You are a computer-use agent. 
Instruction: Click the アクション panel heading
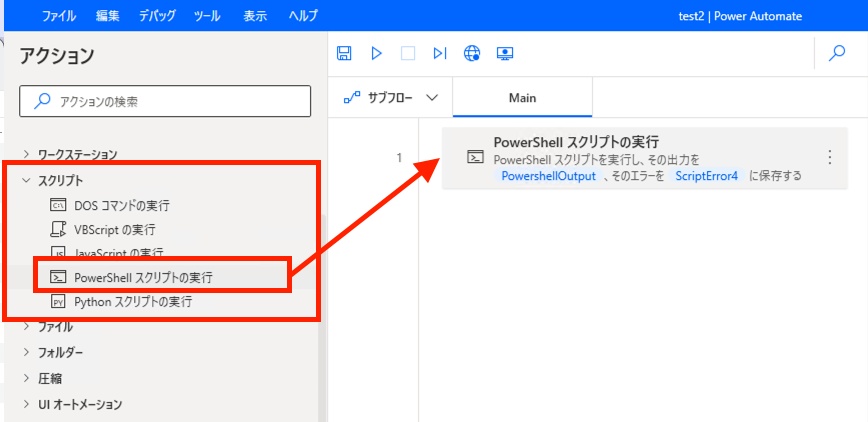click(57, 56)
